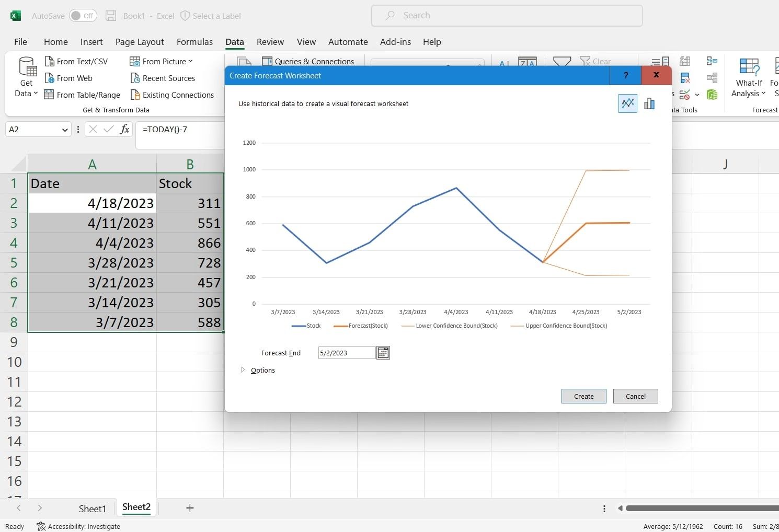Expand the Options section in forecast dialog
Viewport: 779px width, 532px height.
243,370
